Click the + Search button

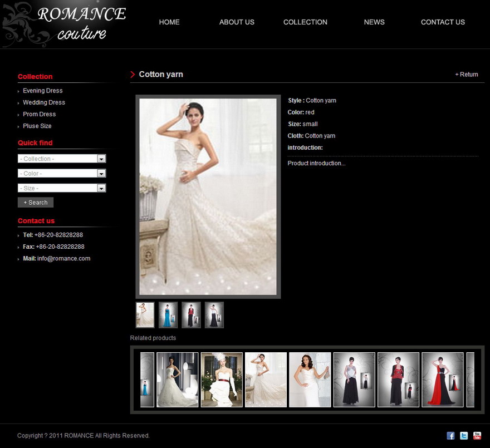click(36, 203)
